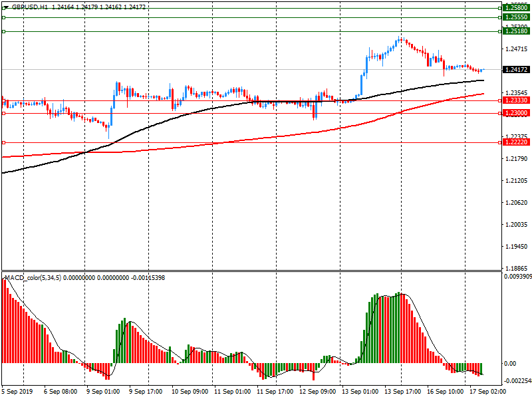532x399 pixels.
Task: Select the 1.25800 green price label
Action: pyautogui.click(x=516, y=8)
